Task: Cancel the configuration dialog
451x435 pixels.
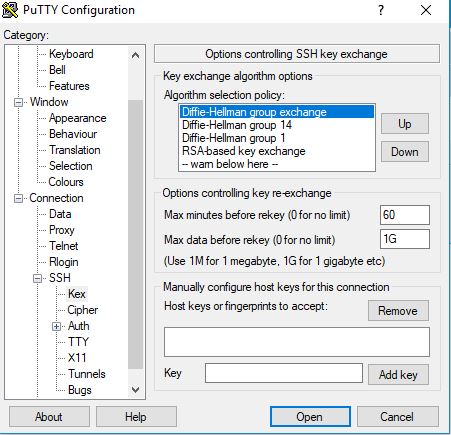Action: tap(397, 417)
